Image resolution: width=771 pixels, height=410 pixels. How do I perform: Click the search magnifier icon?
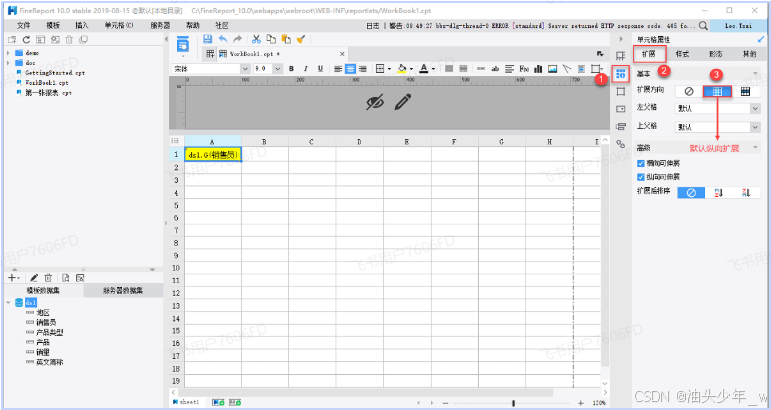[x=704, y=25]
